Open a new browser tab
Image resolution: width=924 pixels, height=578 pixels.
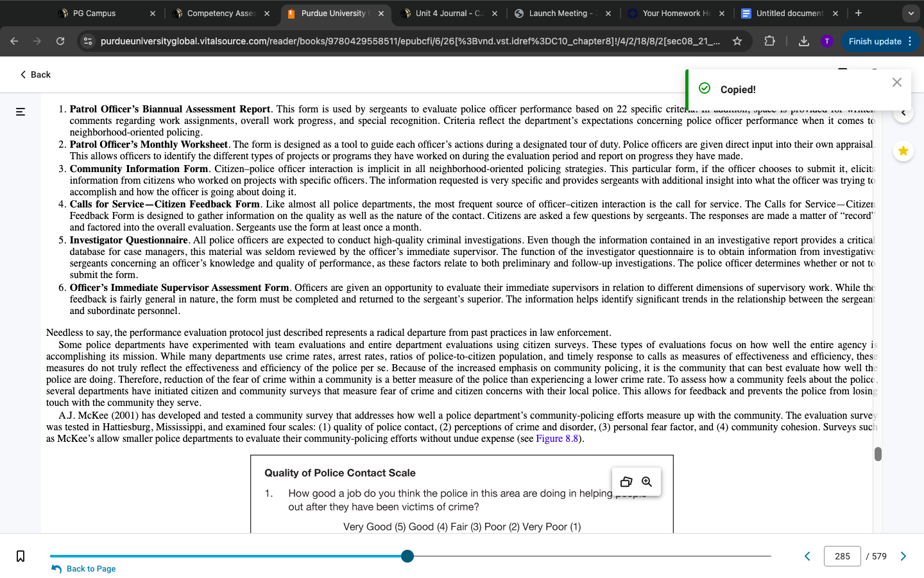[x=859, y=13]
